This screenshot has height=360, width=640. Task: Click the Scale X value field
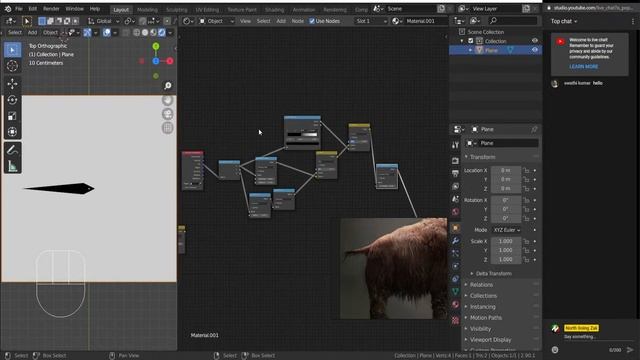[505, 241]
